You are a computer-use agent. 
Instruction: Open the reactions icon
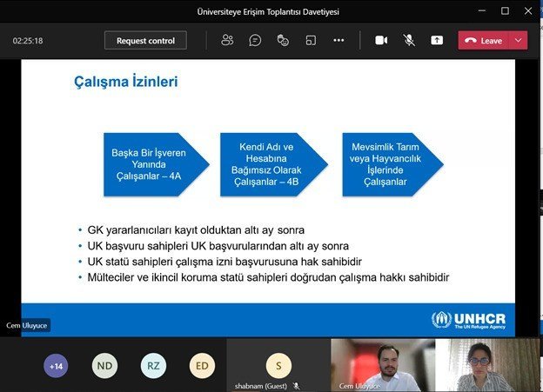pos(283,40)
